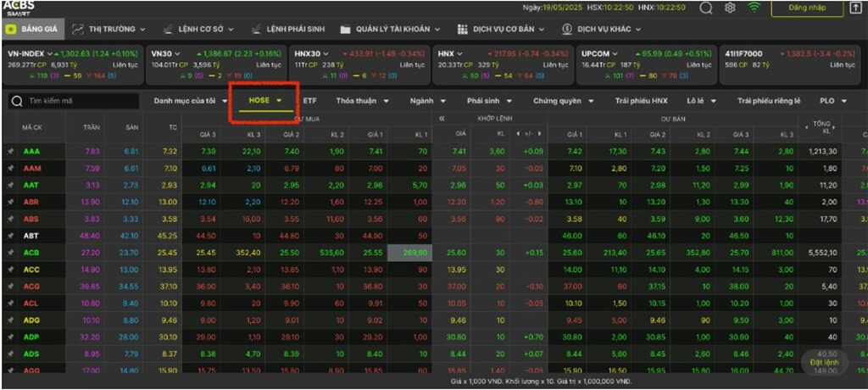Open Ngành sector dropdown
Screen dimensions: 868x390
[x=428, y=101]
